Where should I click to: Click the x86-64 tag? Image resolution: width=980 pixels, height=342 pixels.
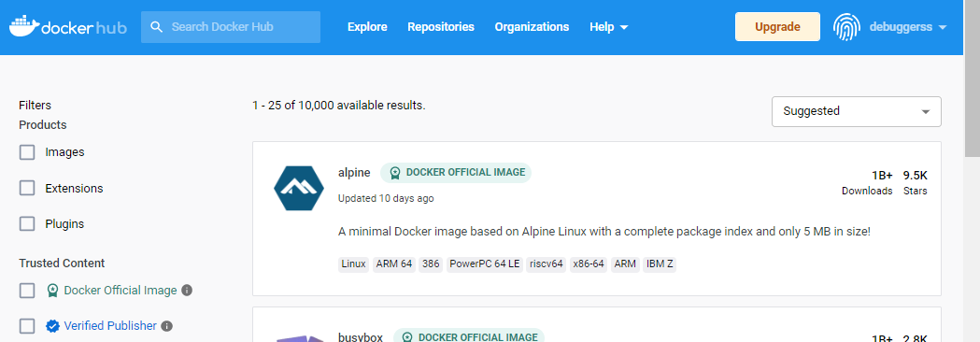pyautogui.click(x=589, y=264)
